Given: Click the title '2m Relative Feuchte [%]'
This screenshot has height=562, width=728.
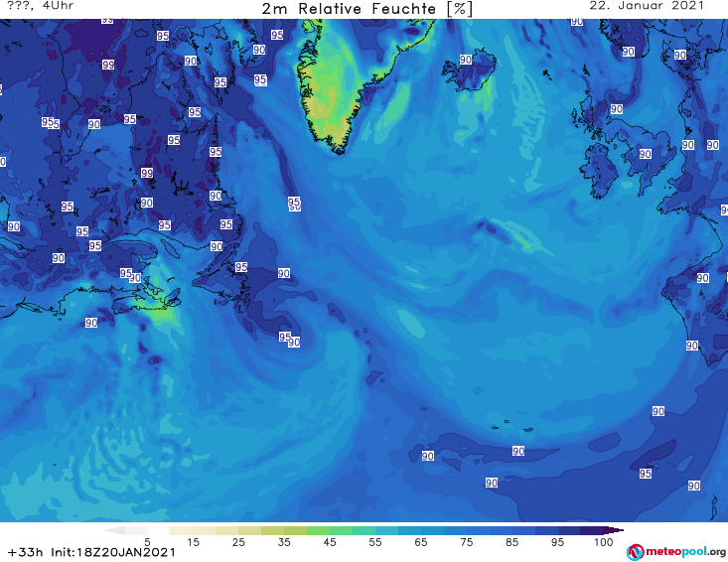Looking at the screenshot, I should point(367,9).
